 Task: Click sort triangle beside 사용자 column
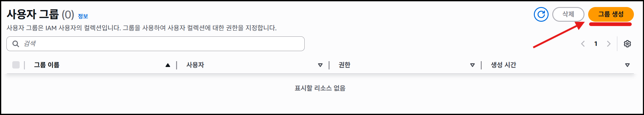coord(320,65)
